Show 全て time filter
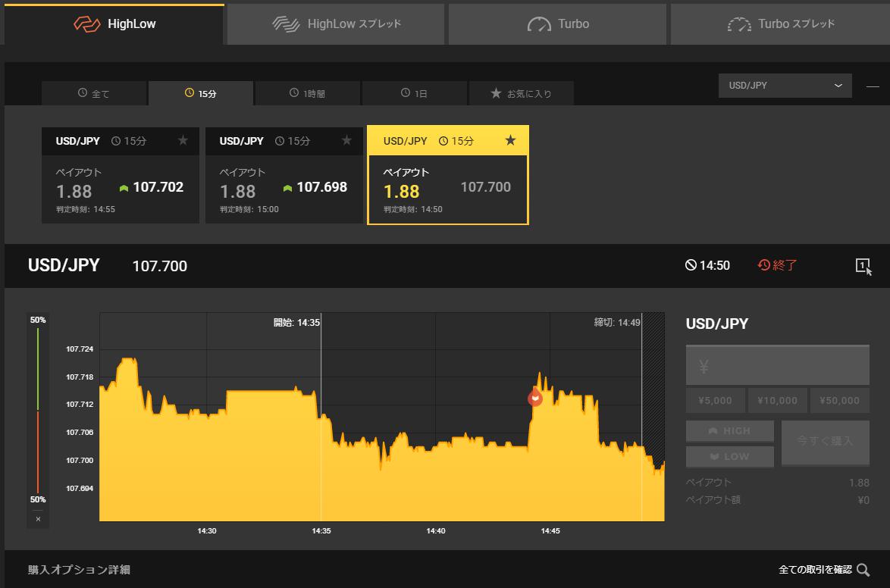 (x=94, y=93)
